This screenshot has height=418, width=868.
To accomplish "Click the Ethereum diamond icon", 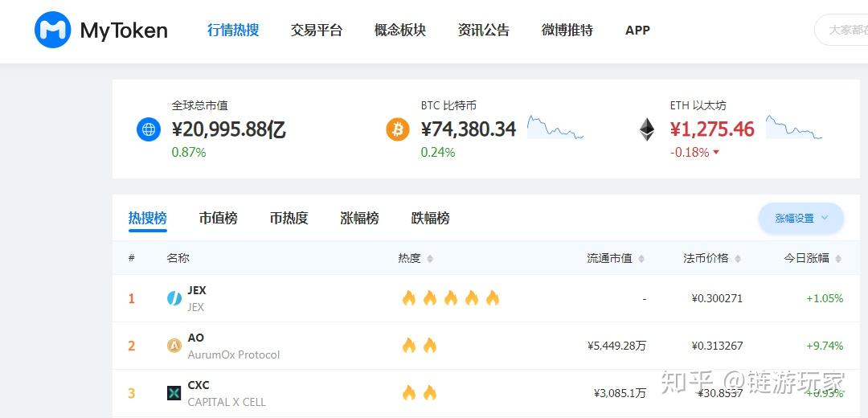I will (x=646, y=130).
